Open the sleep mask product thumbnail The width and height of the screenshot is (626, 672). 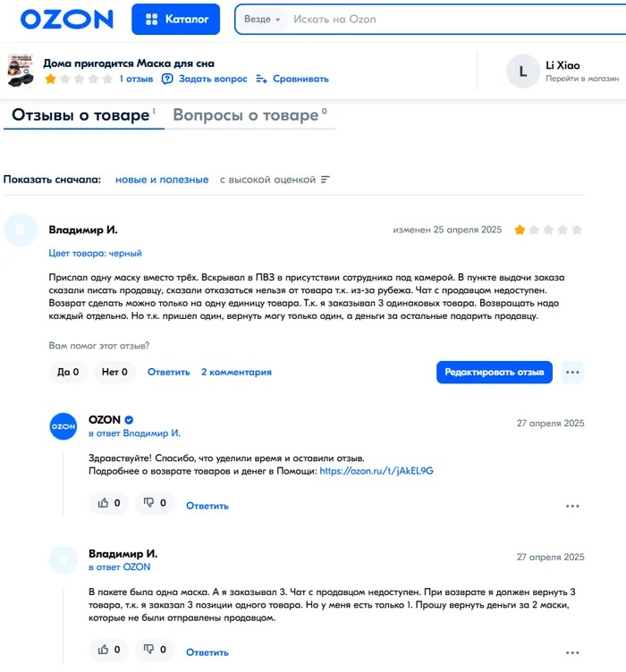click(x=21, y=70)
